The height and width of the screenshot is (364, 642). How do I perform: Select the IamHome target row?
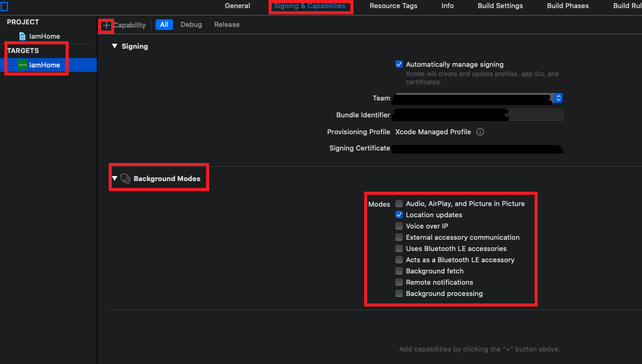pyautogui.click(x=48, y=65)
